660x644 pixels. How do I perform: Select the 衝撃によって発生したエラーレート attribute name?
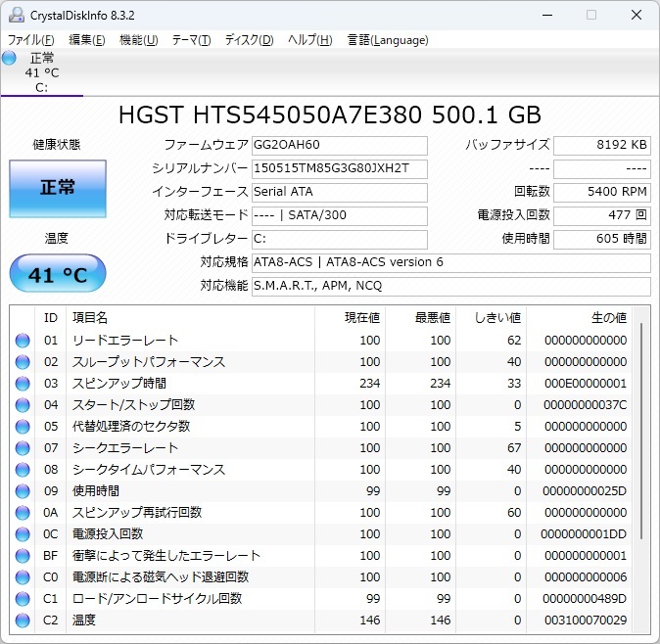click(x=166, y=556)
